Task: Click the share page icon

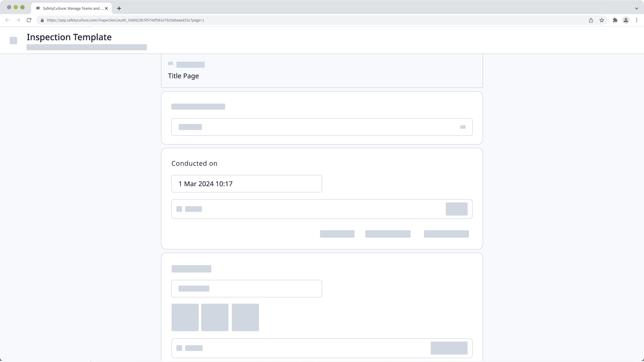Action: (x=591, y=20)
